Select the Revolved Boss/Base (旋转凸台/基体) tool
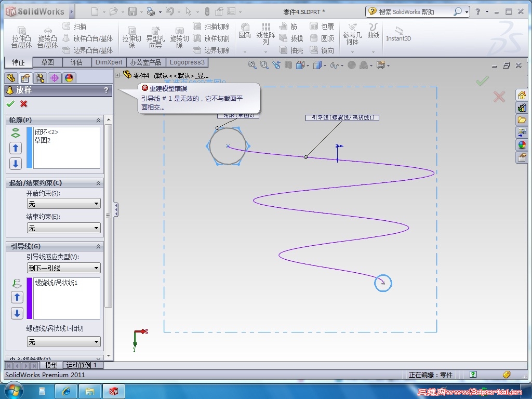 (x=47, y=37)
